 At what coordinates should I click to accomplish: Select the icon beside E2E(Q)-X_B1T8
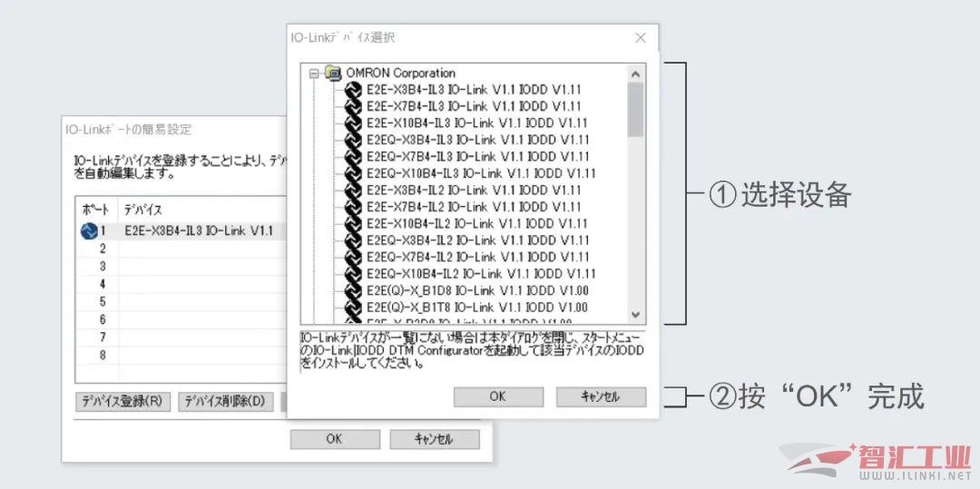click(353, 308)
